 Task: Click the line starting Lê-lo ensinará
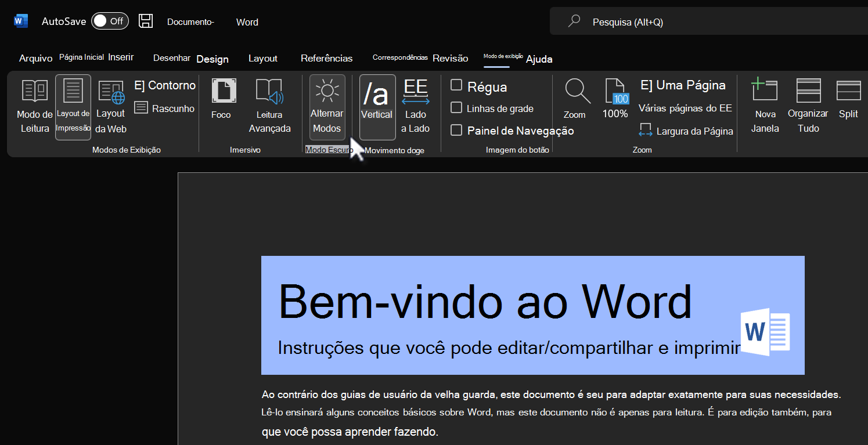(x=546, y=413)
